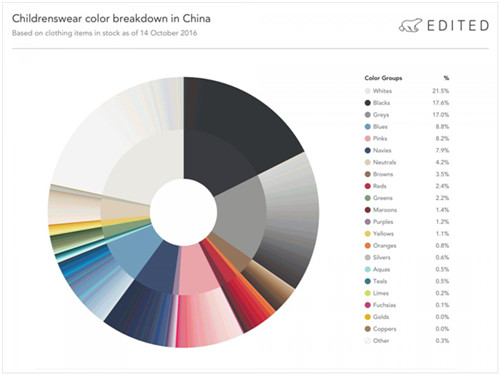The height and width of the screenshot is (375, 500).
Task: Click the 0.3% value for Other
Action: [x=442, y=341]
